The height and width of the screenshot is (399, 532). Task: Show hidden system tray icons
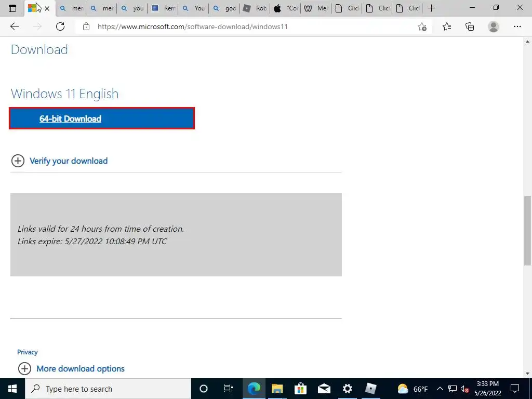click(x=440, y=389)
